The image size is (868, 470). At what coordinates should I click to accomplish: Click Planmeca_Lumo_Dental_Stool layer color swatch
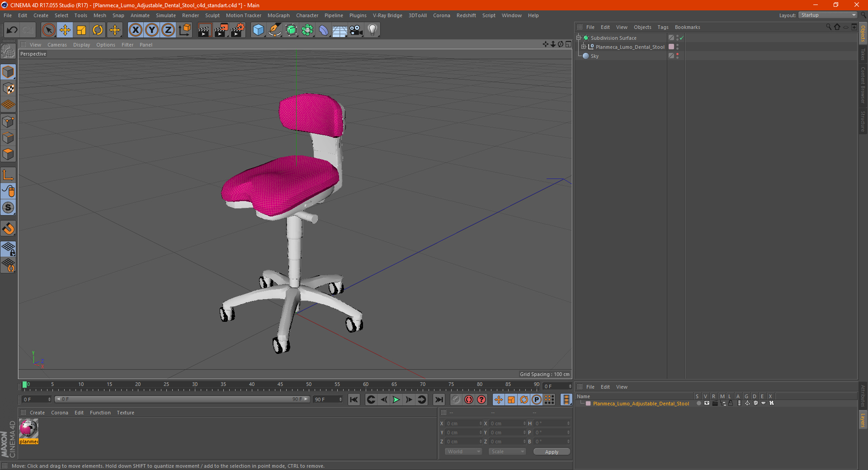(671, 47)
